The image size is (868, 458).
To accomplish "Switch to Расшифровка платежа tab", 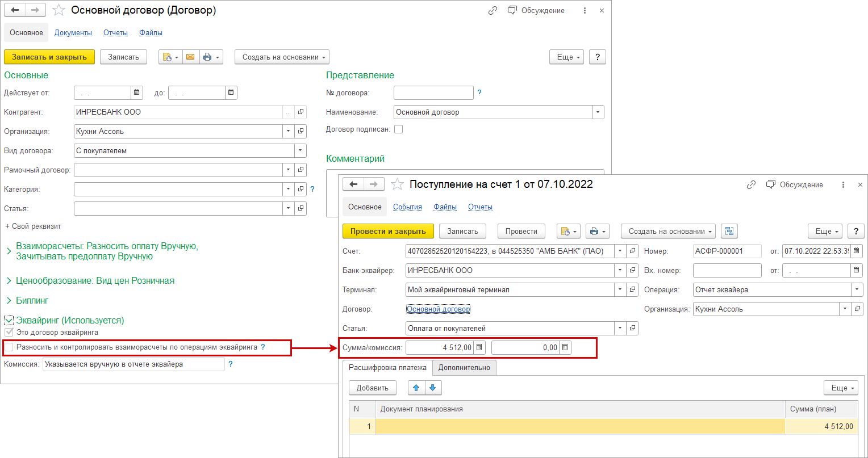I will [x=387, y=368].
